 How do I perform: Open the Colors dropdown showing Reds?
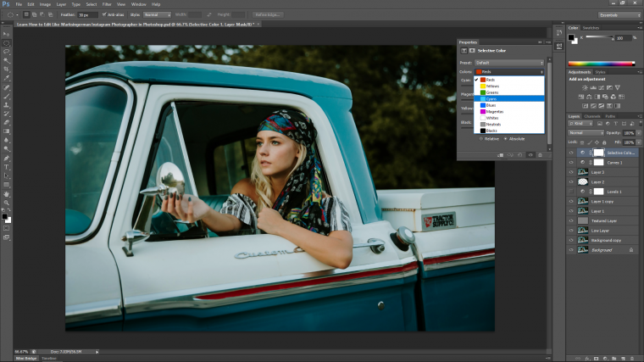coord(509,71)
